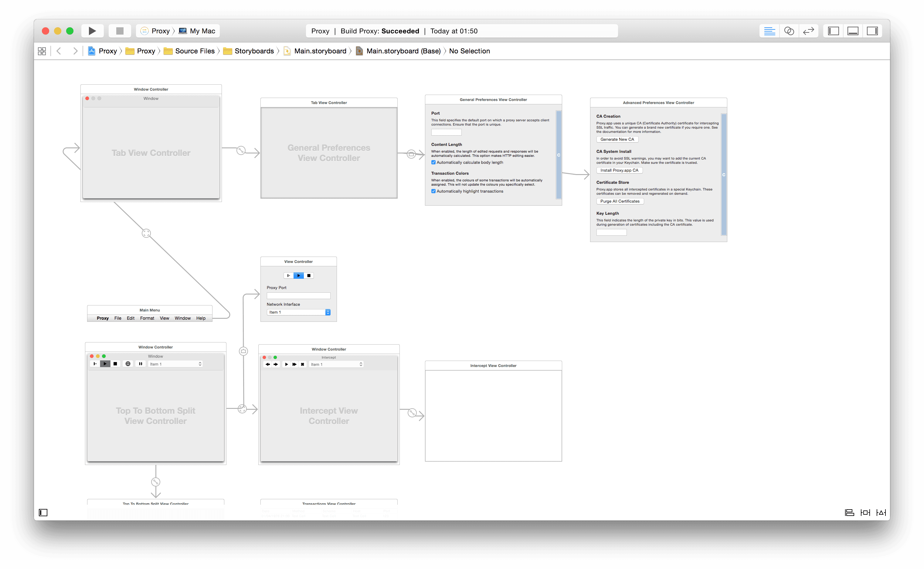Select the stop segment in View Controller

309,275
